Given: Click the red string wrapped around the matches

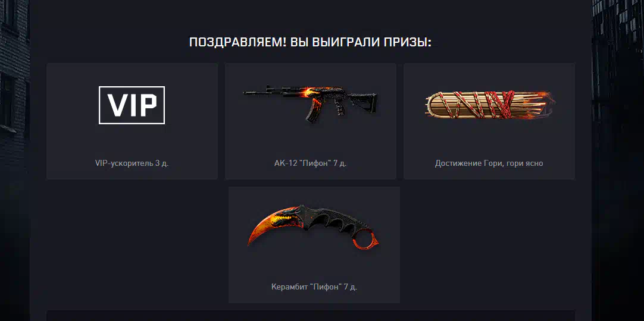Looking at the screenshot, I should (505, 105).
